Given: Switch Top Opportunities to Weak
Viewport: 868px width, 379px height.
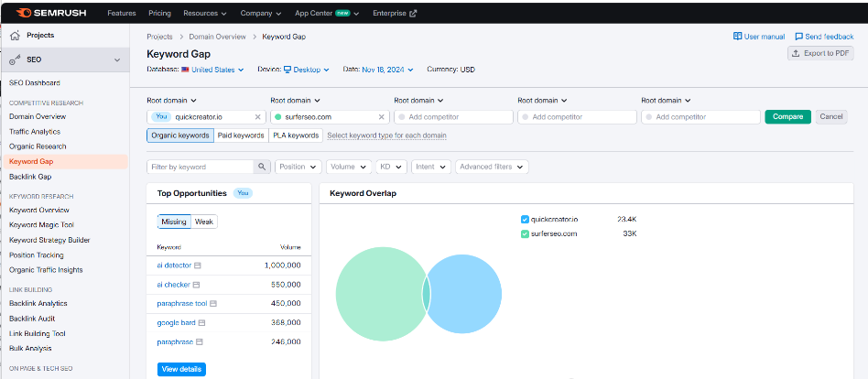Looking at the screenshot, I should [203, 222].
